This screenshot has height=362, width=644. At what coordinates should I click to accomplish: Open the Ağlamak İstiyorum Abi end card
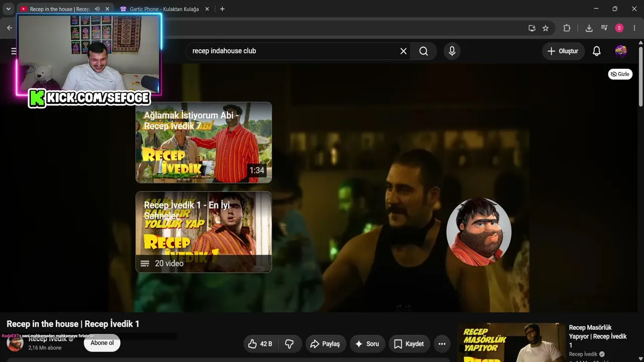click(204, 142)
